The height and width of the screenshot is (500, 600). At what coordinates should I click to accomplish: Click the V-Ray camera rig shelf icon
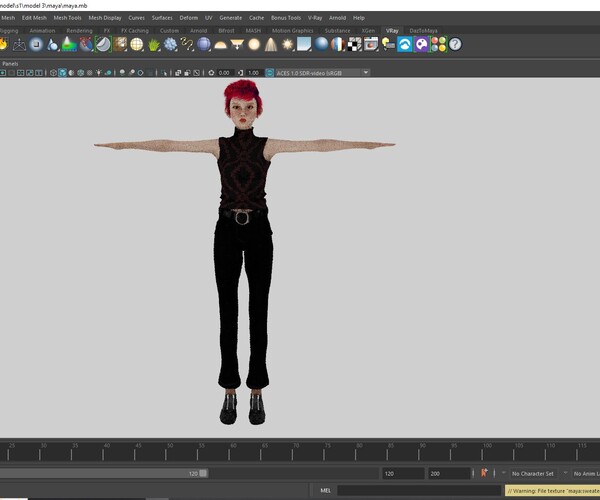click(x=19, y=45)
